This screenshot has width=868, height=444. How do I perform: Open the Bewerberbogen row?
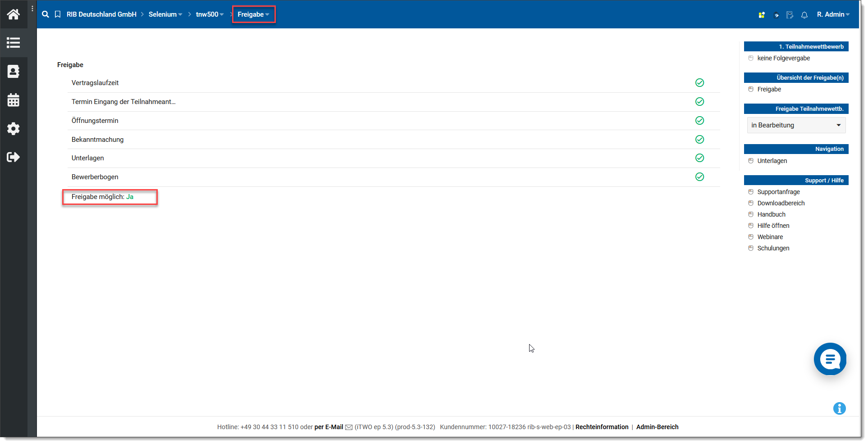coord(394,177)
